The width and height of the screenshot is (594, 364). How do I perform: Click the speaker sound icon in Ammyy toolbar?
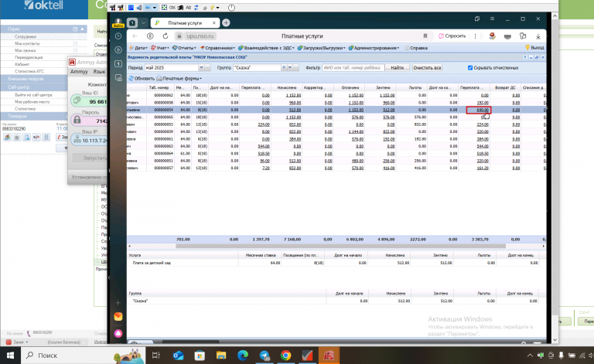click(x=139, y=8)
